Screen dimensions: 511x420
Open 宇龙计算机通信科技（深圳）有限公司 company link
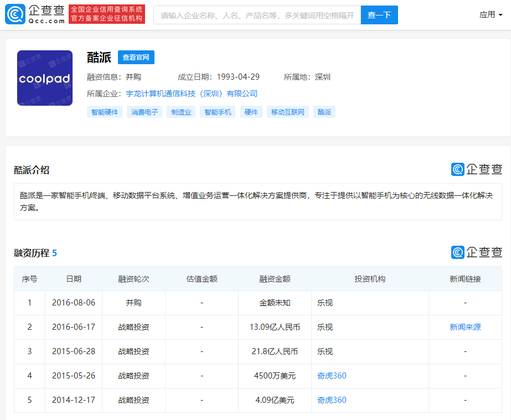pyautogui.click(x=192, y=94)
